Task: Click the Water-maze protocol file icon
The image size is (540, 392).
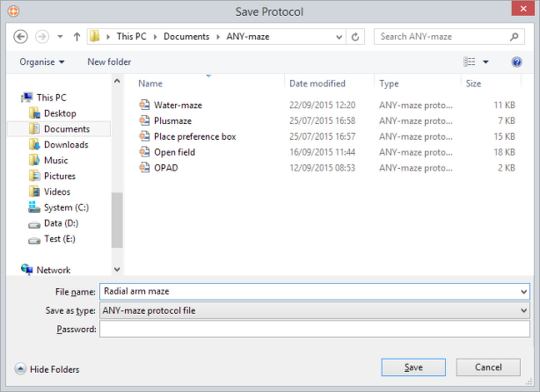Action: (x=145, y=105)
